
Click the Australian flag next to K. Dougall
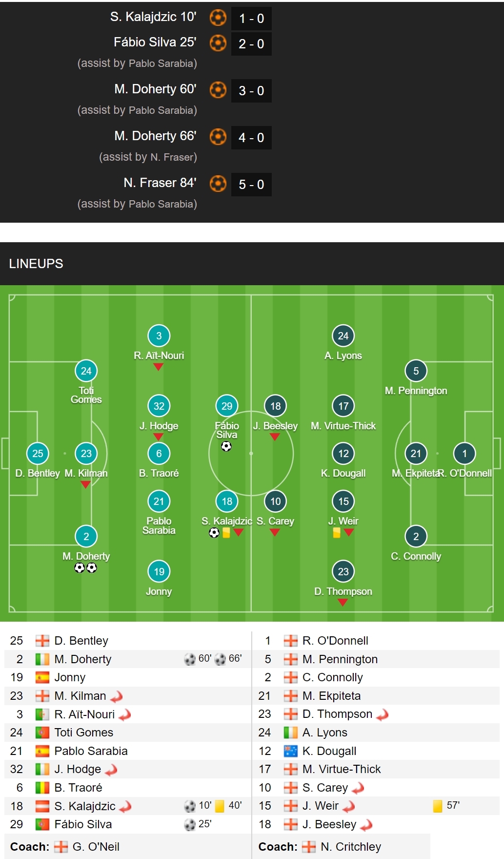[291, 751]
